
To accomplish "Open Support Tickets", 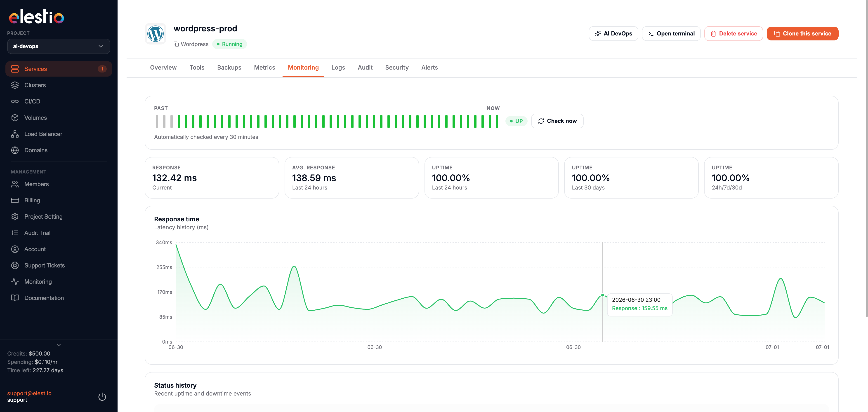I will click(x=59, y=265).
